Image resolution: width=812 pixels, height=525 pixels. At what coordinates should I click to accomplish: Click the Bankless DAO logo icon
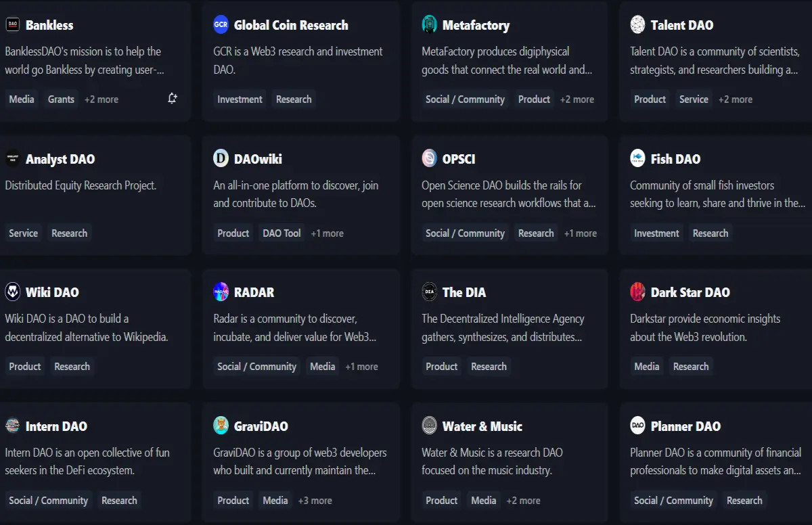click(13, 25)
